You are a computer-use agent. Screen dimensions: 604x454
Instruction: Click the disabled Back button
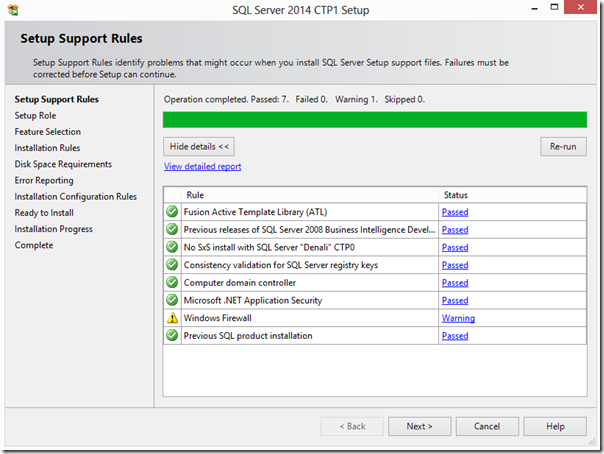coord(352,426)
